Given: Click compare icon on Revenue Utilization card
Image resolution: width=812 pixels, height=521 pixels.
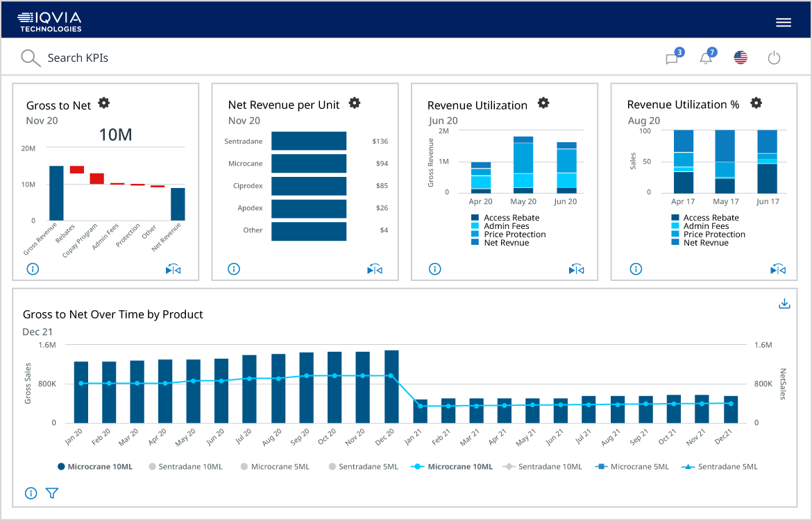Looking at the screenshot, I should (576, 269).
